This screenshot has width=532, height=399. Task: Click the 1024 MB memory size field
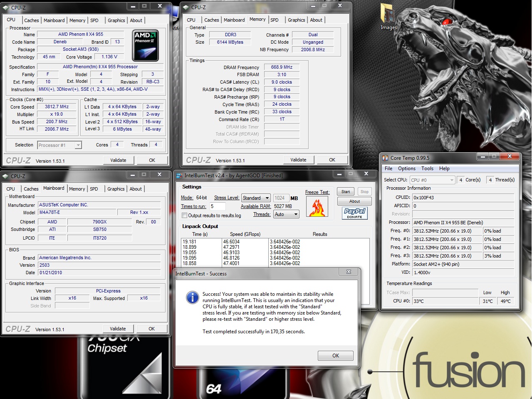pos(280,198)
